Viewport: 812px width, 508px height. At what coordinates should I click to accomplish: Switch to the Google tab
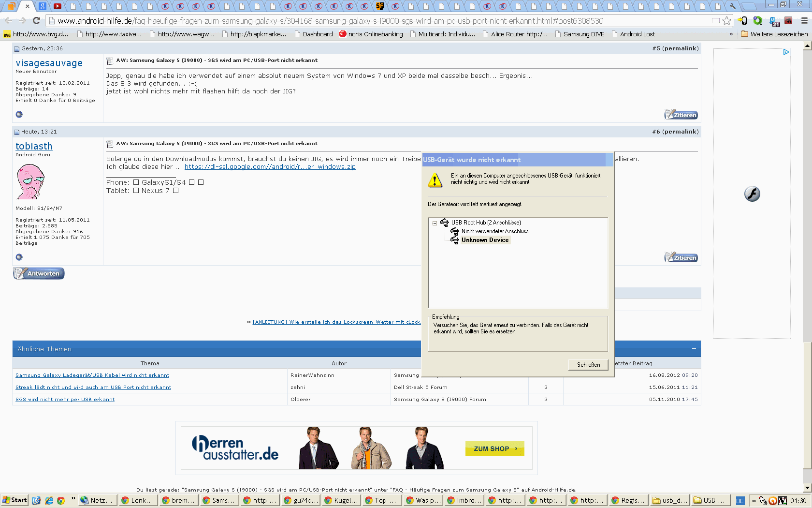[43, 6]
